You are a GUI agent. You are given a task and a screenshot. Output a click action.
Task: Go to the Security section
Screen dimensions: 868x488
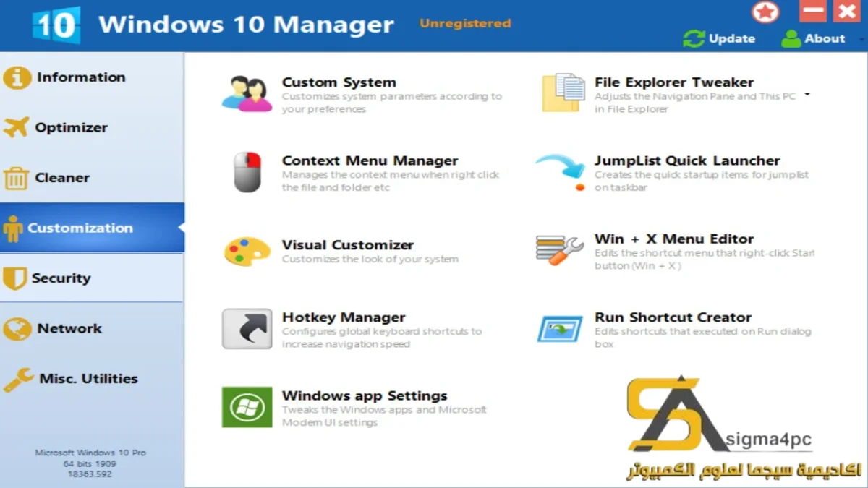(92, 278)
